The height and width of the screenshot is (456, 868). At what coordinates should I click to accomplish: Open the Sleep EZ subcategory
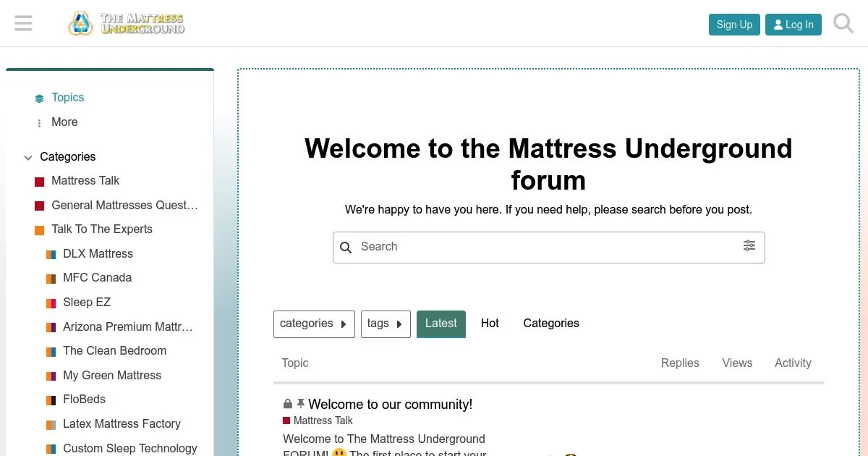click(87, 303)
